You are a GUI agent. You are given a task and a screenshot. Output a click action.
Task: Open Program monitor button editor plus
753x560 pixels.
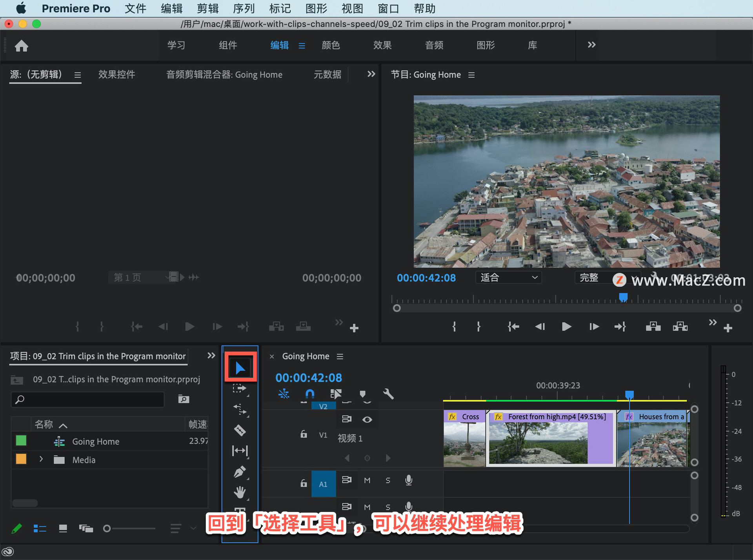coord(728,328)
